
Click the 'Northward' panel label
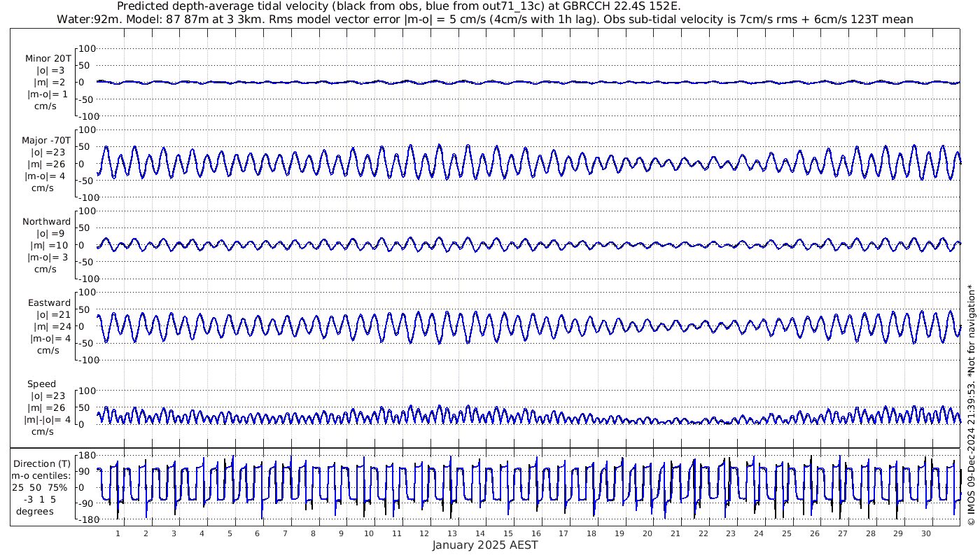pos(47,222)
